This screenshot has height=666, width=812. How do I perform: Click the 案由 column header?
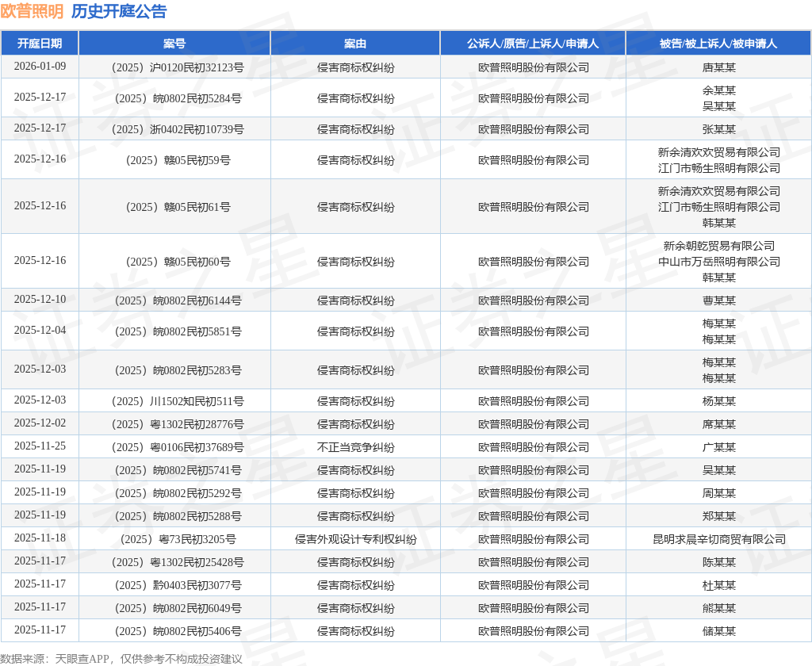point(355,44)
